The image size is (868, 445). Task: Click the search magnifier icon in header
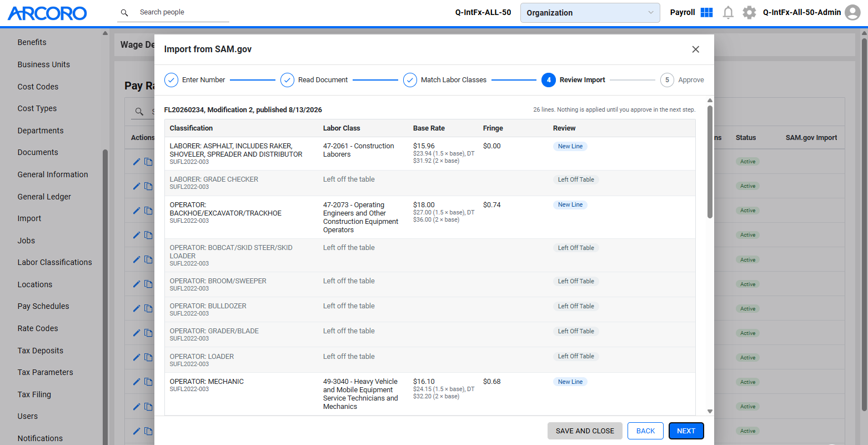click(x=124, y=12)
